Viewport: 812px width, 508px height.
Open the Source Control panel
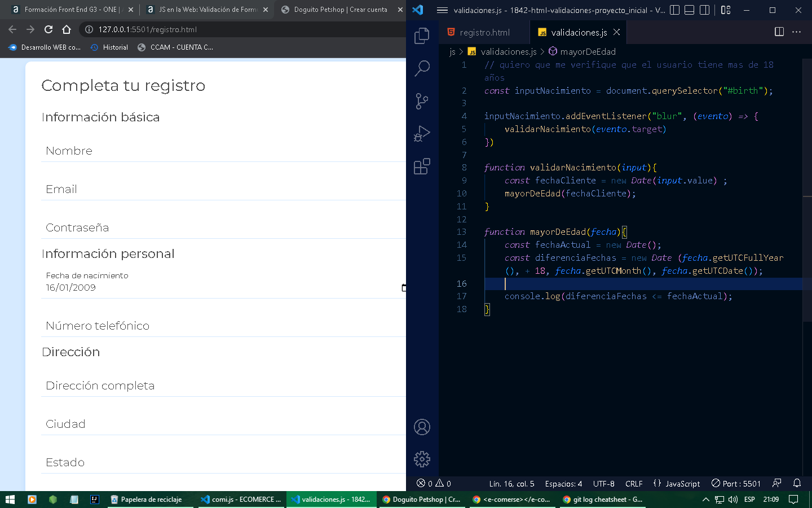pyautogui.click(x=422, y=101)
